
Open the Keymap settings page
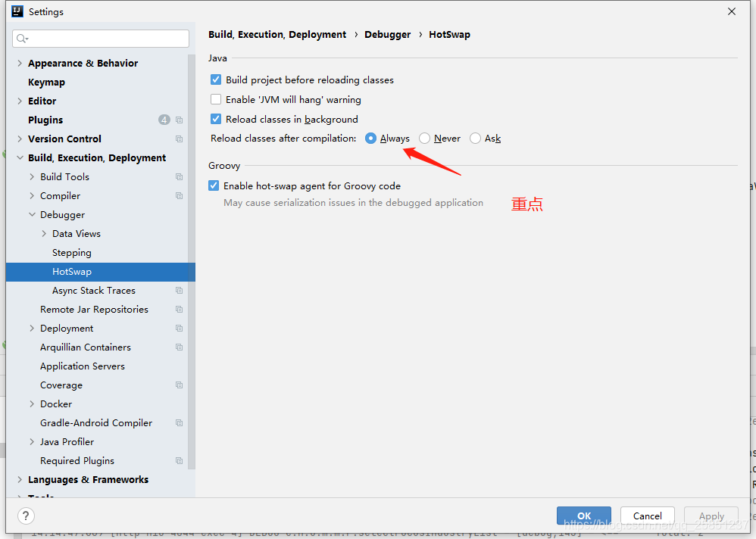[x=46, y=83]
